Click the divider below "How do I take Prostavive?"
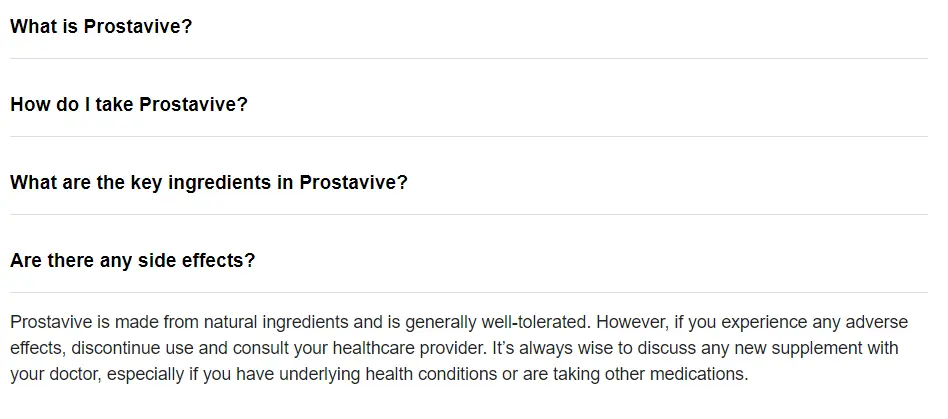Screen dimensions: 948x419 (x=469, y=137)
